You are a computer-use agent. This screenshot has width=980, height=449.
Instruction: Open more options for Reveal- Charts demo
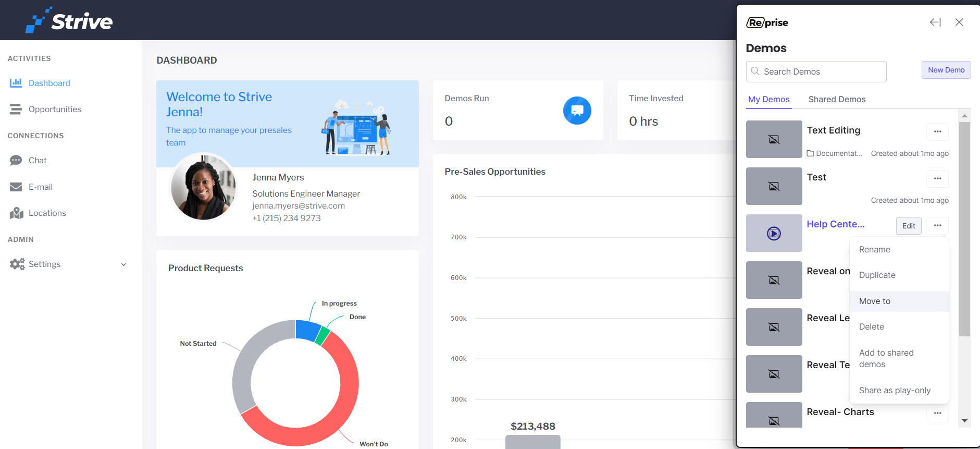pos(937,413)
